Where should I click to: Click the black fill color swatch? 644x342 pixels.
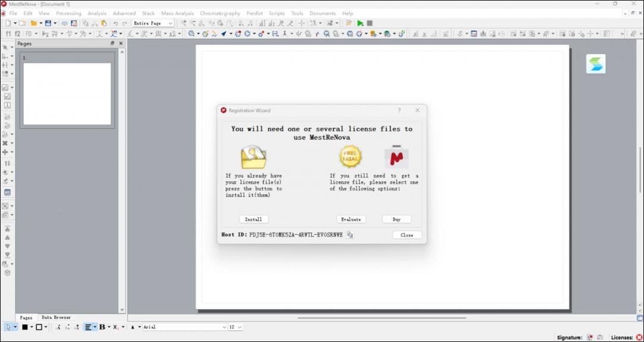[x=24, y=327]
